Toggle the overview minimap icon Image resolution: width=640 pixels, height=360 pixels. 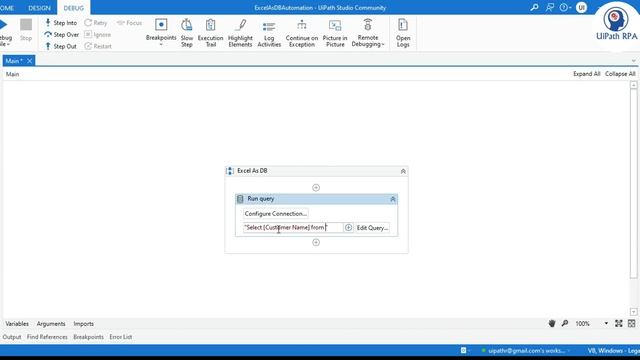pos(631,324)
